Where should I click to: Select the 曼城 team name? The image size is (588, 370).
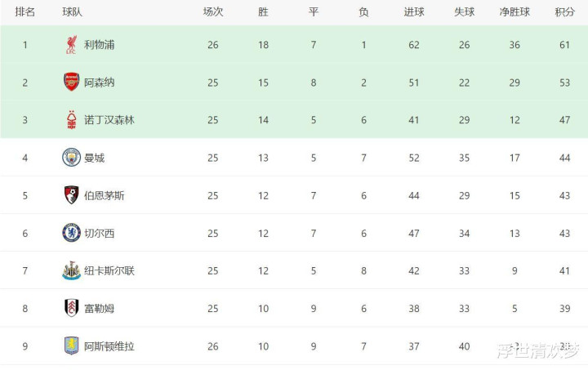pyautogui.click(x=94, y=158)
